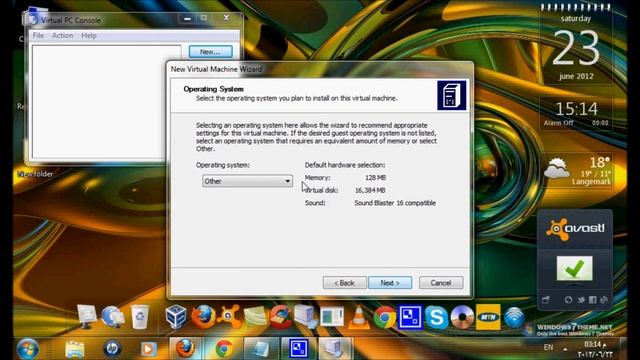
Task: Click the Facebook icon in the avast! gadget
Action: point(593,300)
